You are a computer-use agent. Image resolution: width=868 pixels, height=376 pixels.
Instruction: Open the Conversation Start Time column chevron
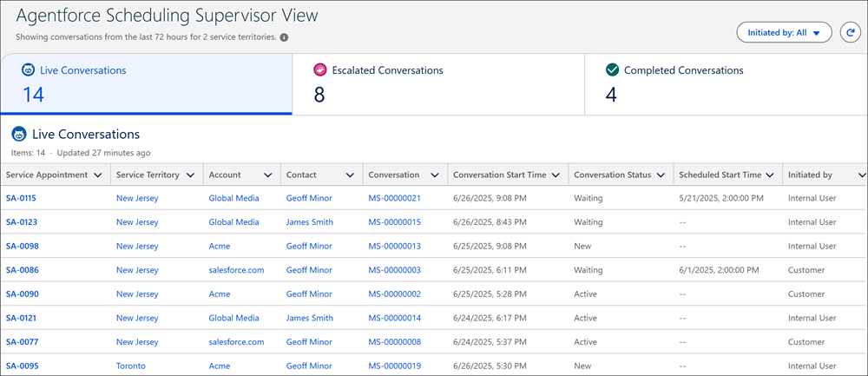[x=556, y=175]
